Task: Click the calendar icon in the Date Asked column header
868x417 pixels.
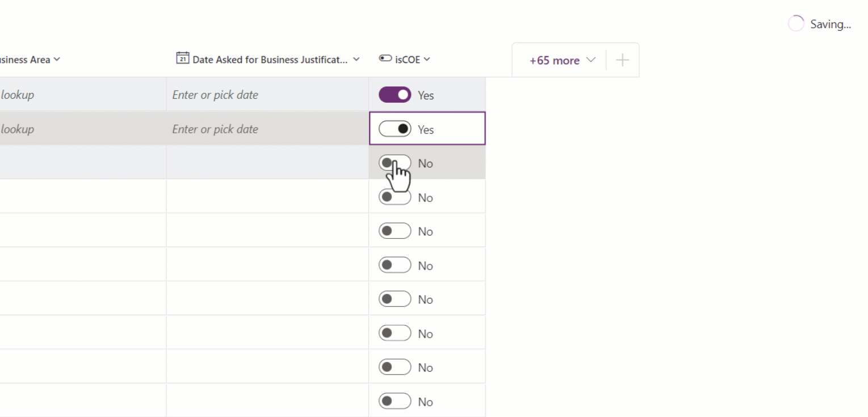Action: coord(183,58)
